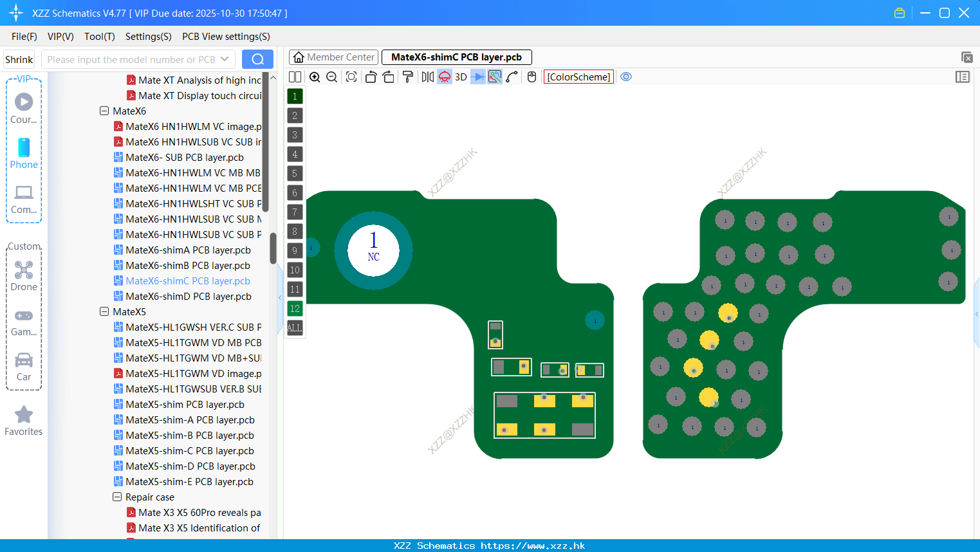Show ALL PCB layers
Screen dimensions: 980x552
(x=295, y=328)
